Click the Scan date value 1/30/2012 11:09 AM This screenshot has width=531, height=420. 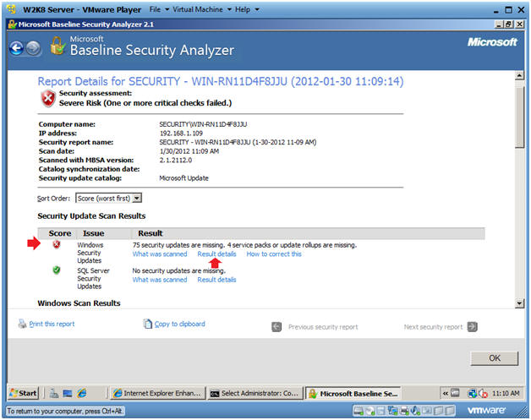pos(189,151)
